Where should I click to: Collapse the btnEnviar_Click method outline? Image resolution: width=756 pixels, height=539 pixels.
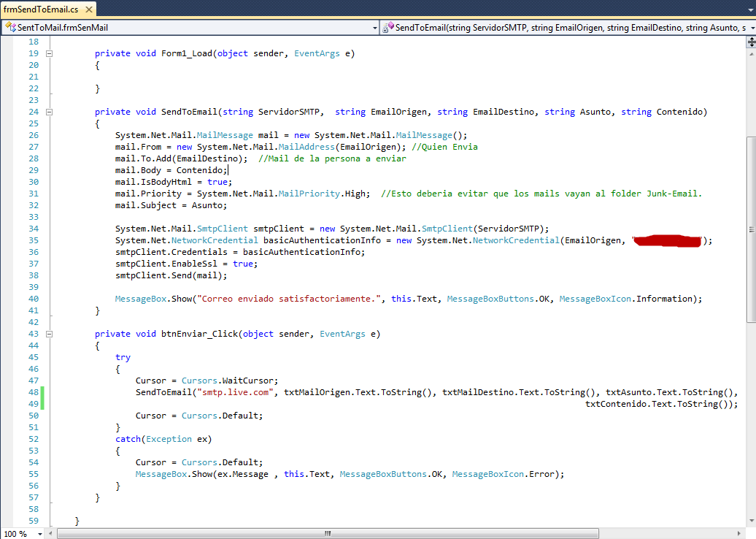49,334
